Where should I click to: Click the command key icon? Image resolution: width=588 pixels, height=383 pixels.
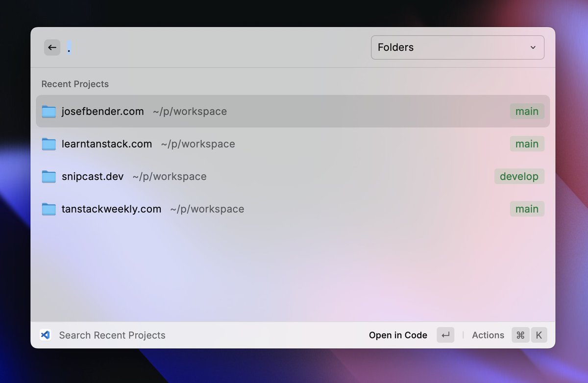point(520,335)
